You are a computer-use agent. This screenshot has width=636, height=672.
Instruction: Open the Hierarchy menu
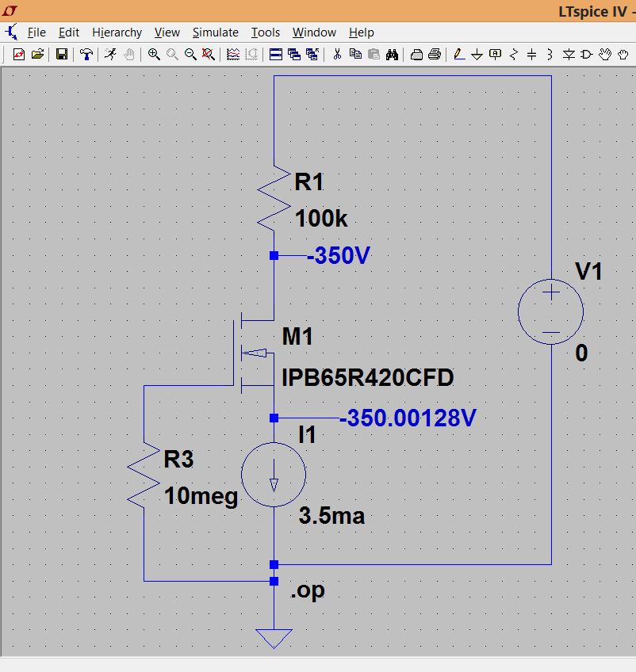(117, 32)
